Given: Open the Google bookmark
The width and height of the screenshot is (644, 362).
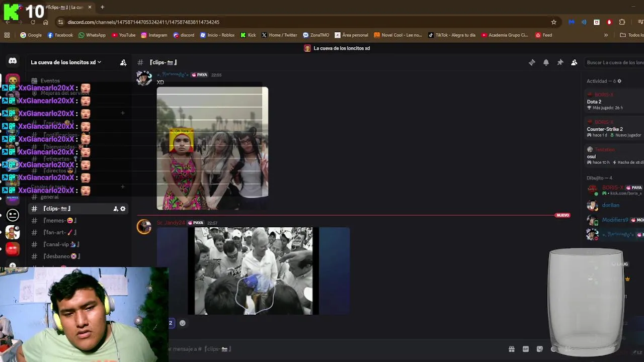Looking at the screenshot, I should pyautogui.click(x=31, y=35).
